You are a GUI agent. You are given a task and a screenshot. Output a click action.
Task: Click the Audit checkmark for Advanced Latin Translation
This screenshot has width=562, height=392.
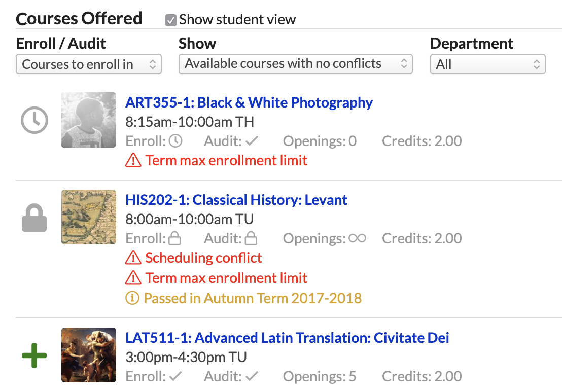coord(252,376)
